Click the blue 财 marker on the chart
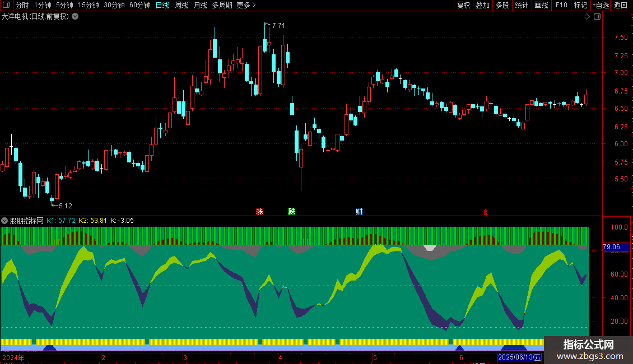This screenshot has width=633, height=364. tap(359, 212)
